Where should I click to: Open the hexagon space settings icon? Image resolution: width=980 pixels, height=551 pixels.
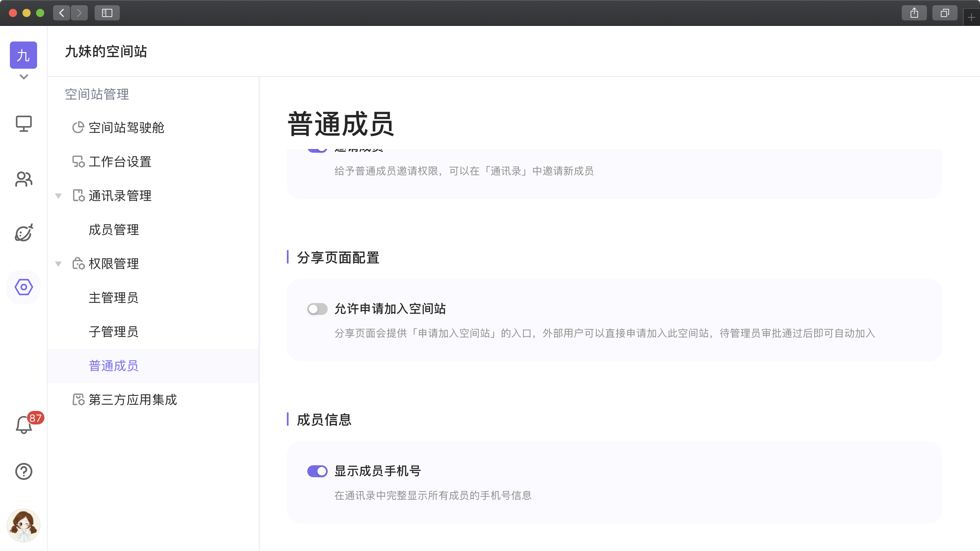[23, 287]
